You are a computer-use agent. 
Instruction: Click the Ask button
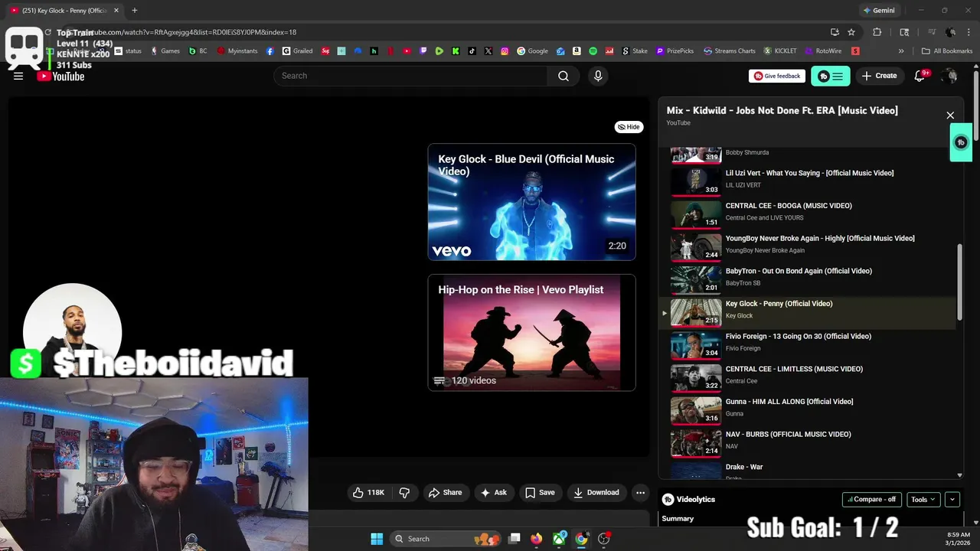[494, 493]
